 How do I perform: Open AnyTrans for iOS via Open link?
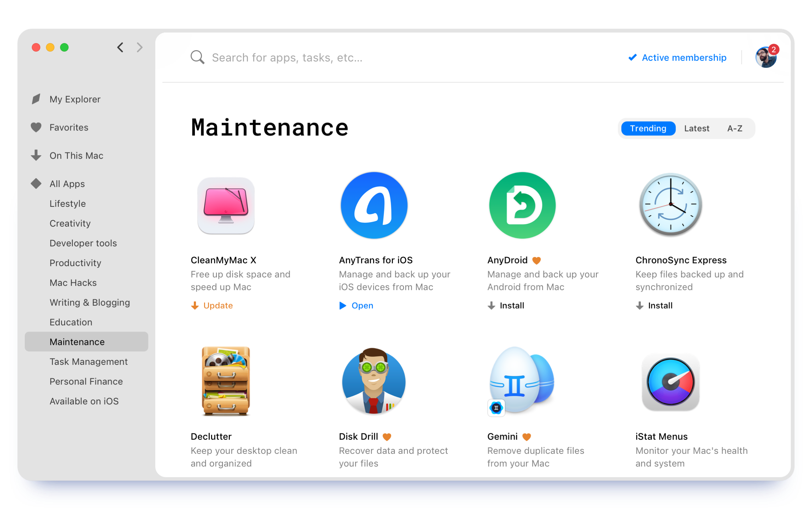[356, 305]
